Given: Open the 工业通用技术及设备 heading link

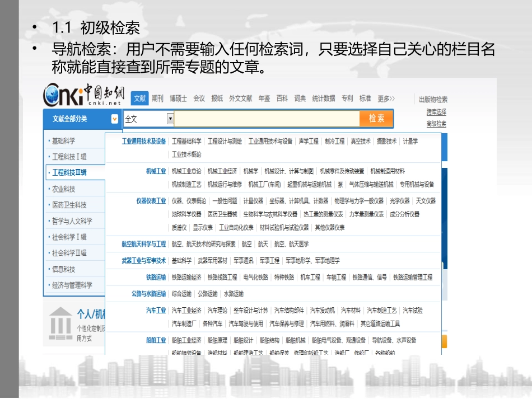Looking at the screenshot, I should point(144,142).
